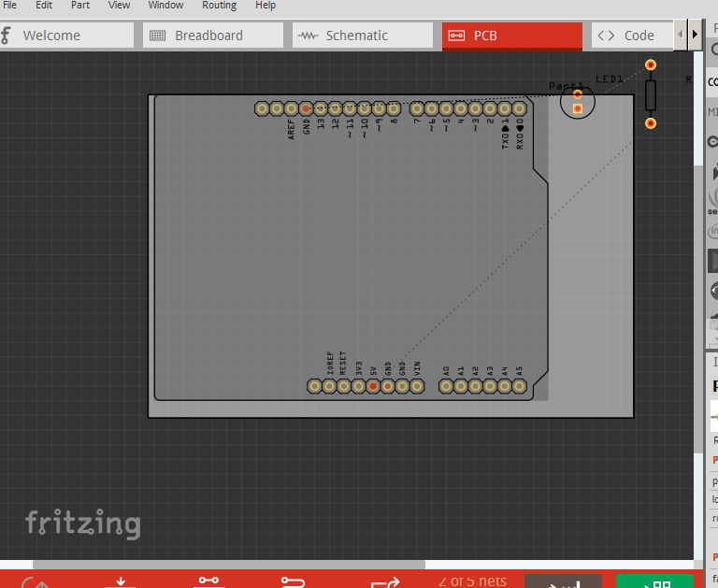This screenshot has height=588, width=718.
Task: Select the 5V pin pad
Action: [373, 386]
